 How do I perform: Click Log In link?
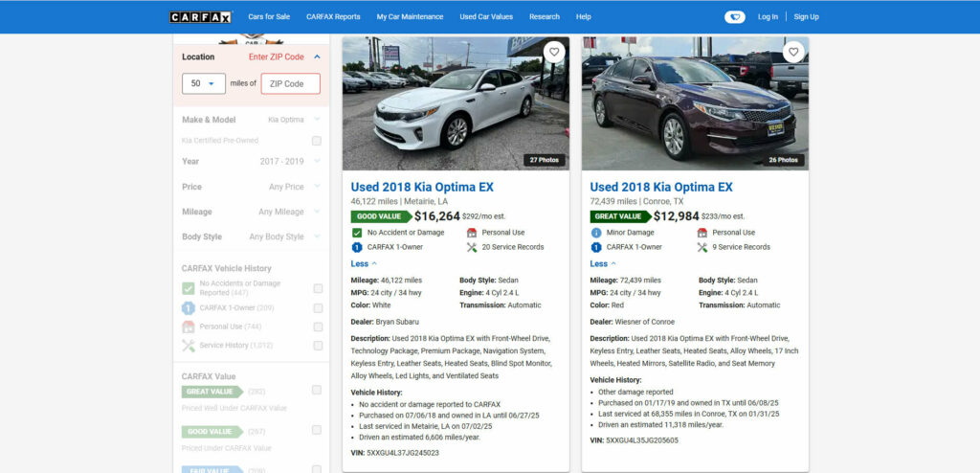point(768,17)
